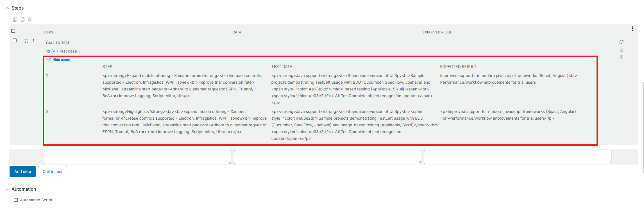The image size is (644, 212).
Task: Click the copy icon in the Steps toolbar
Action: [15, 19]
